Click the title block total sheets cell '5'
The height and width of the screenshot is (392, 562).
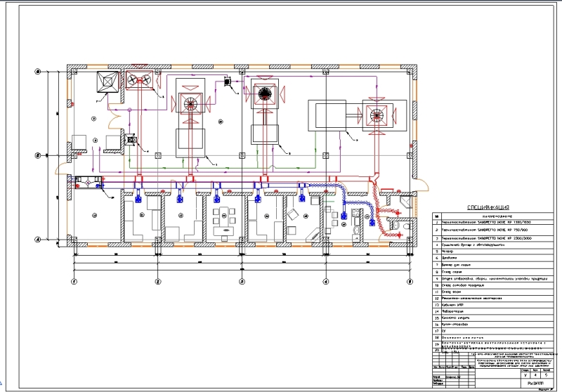547,375
